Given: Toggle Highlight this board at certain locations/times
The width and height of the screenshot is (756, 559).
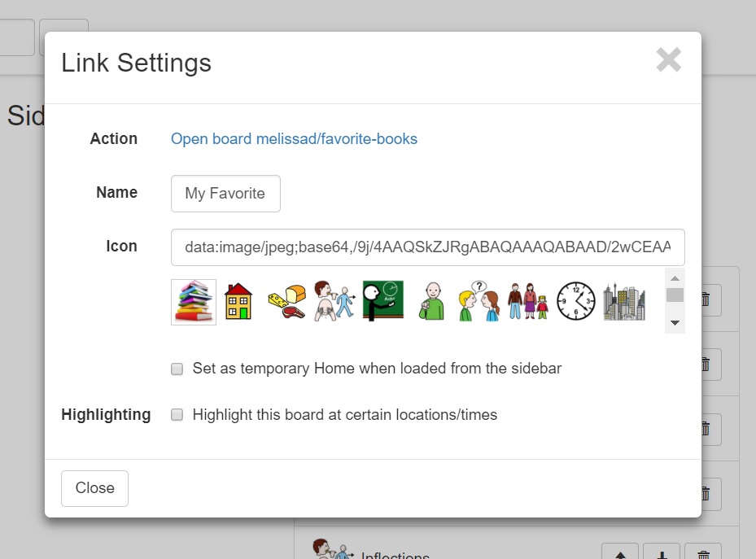Looking at the screenshot, I should 177,415.
